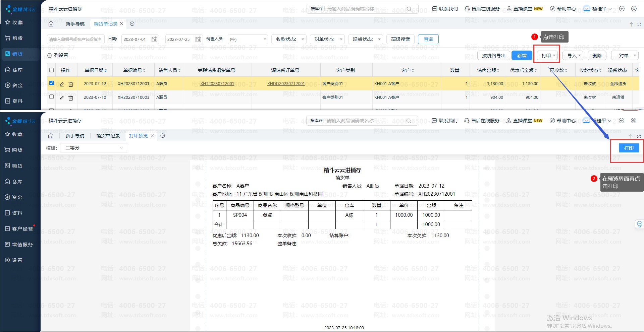The image size is (644, 332).
Task: Switch to the 新手导航 tab in top panel
Action: (75, 24)
